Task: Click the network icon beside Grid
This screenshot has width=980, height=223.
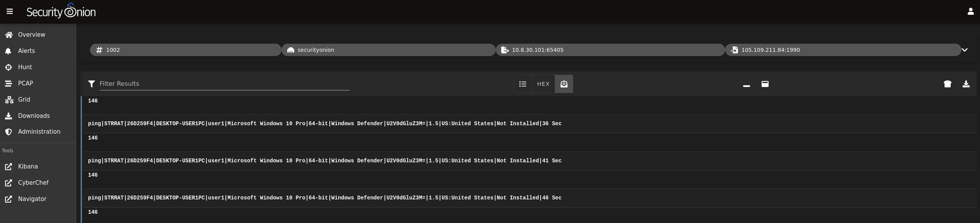Action: point(9,100)
